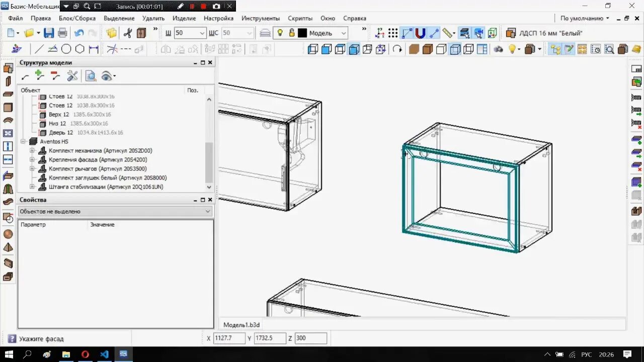The height and width of the screenshot is (362, 644).
Task: Toggle the lock icon next to layer
Action: [291, 33]
